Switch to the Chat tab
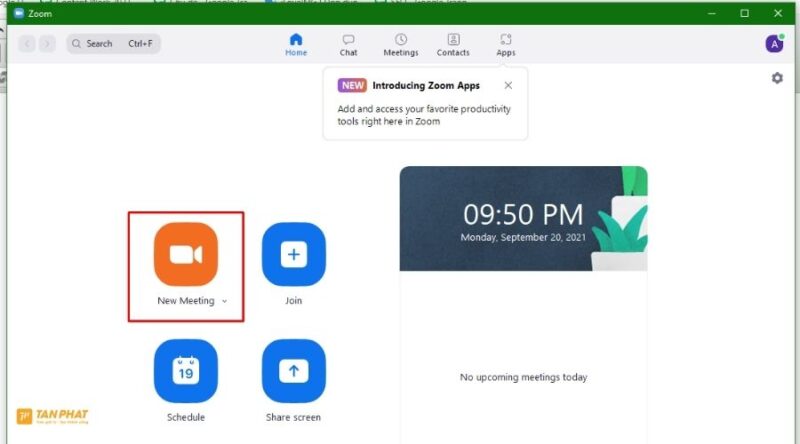 [348, 45]
